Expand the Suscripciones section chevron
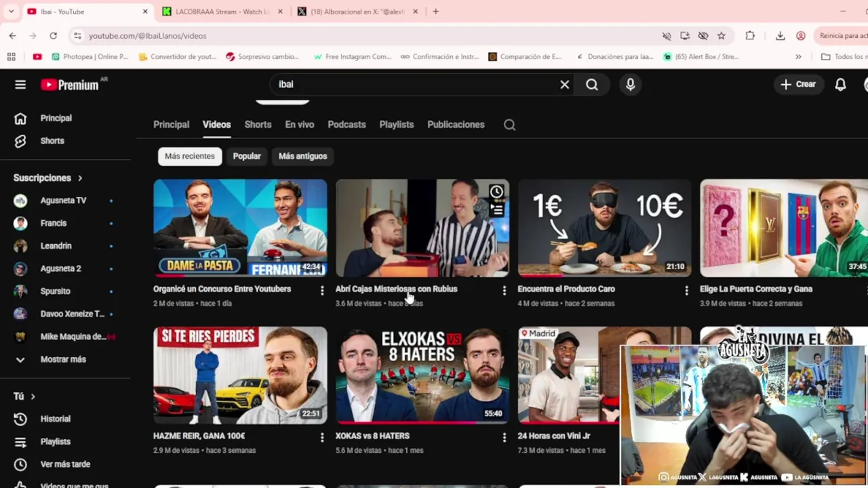Screen dimensions: 868x488 tap(80, 178)
